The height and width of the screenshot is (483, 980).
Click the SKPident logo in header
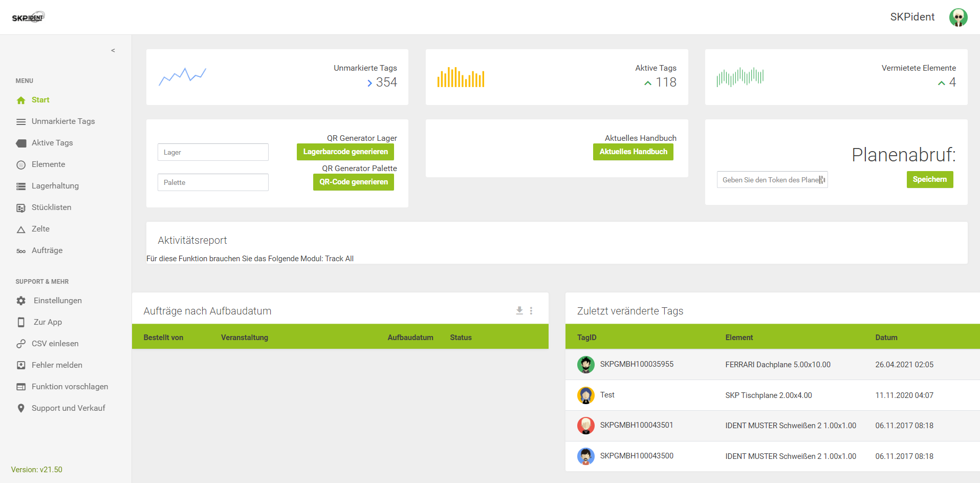28,17
